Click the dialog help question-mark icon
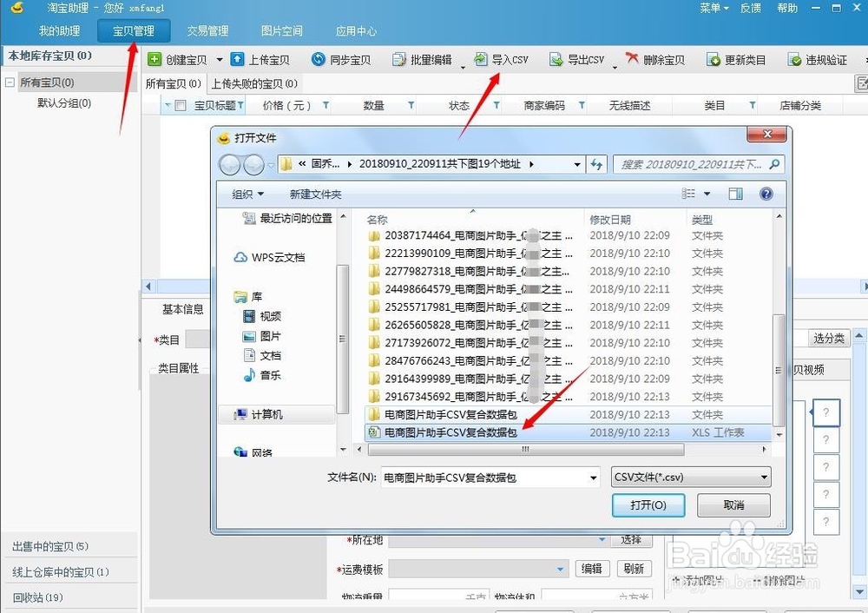This screenshot has height=613, width=868. click(x=766, y=194)
